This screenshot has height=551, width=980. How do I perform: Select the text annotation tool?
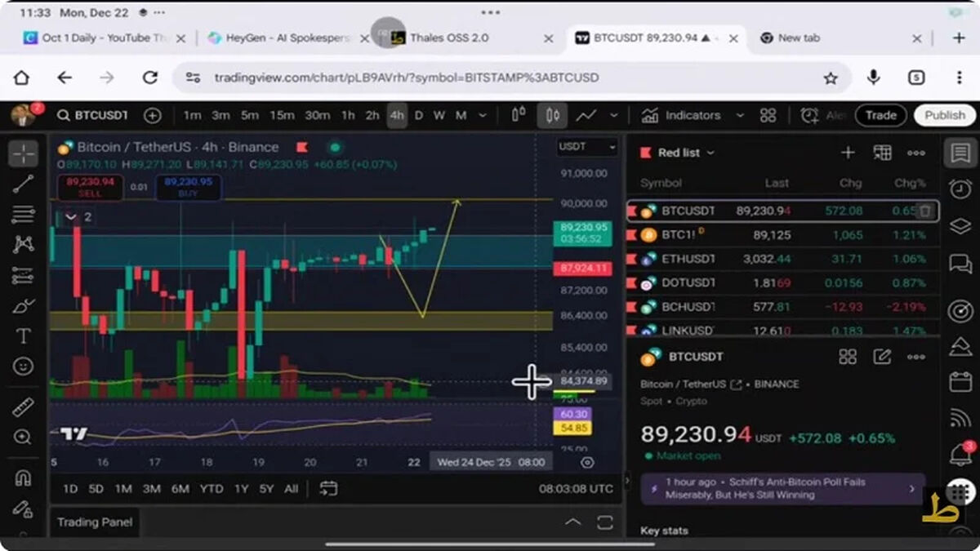[23, 336]
